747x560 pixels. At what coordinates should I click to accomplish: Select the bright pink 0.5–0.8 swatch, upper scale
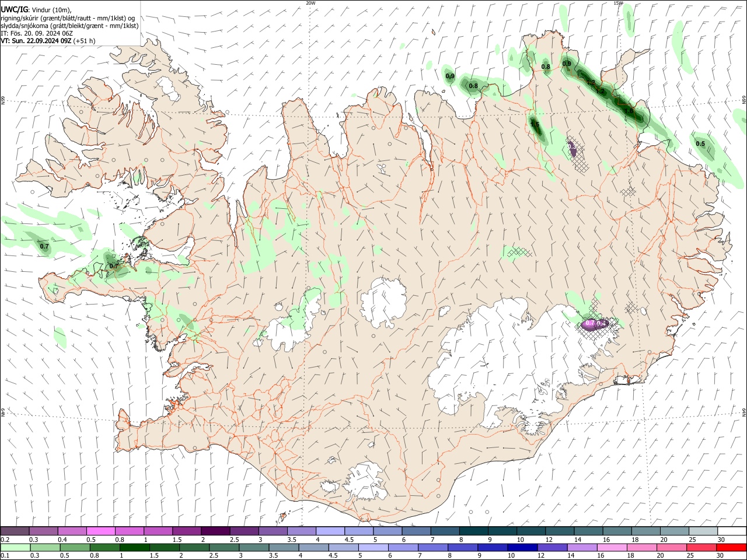pyautogui.click(x=100, y=531)
